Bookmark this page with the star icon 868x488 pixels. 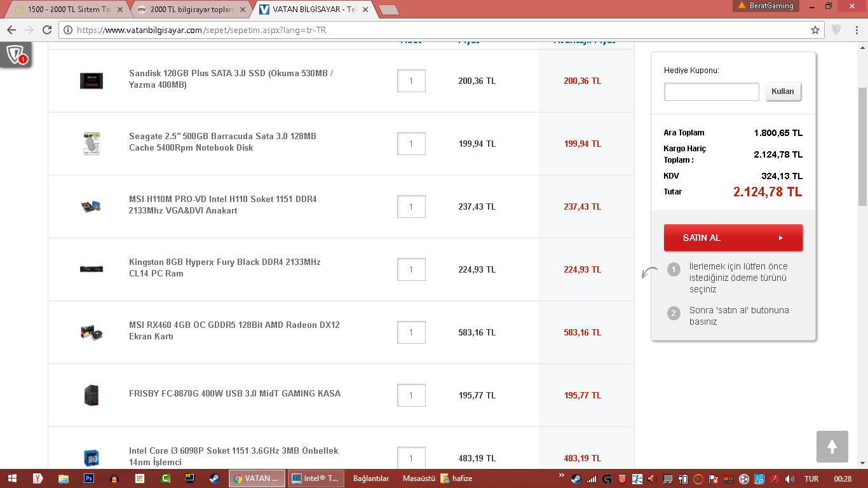(x=815, y=30)
